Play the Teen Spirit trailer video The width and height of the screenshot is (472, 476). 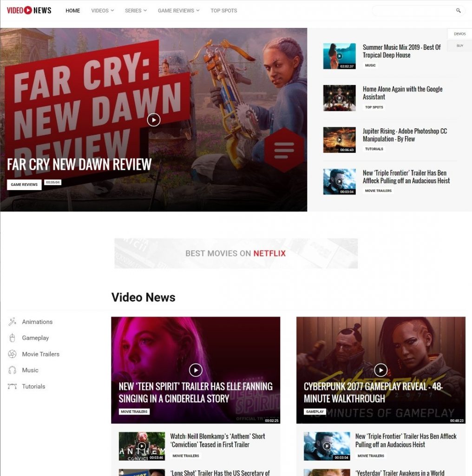tap(196, 370)
